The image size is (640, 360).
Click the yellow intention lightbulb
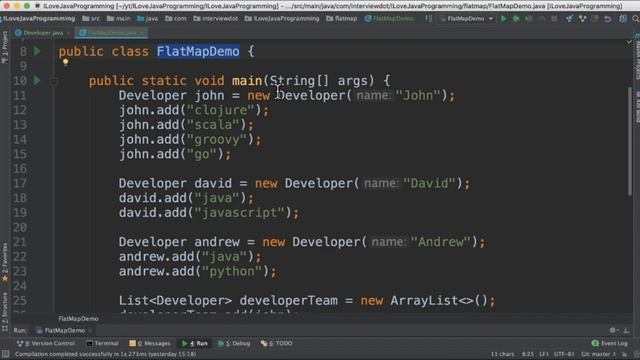[65, 63]
